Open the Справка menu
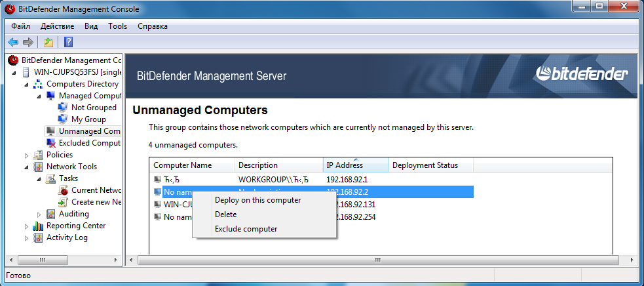The image size is (644, 286). (x=153, y=26)
